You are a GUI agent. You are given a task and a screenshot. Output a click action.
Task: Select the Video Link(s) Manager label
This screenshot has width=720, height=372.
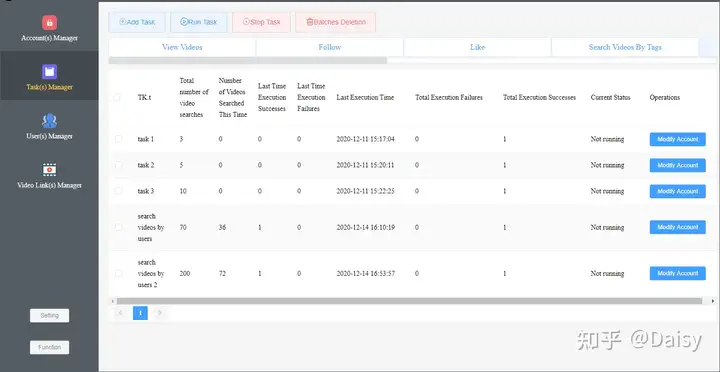point(50,186)
